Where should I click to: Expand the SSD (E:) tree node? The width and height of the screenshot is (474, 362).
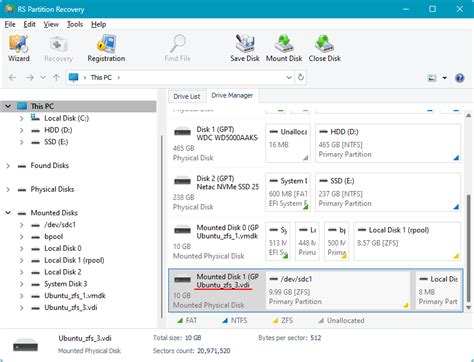click(21, 142)
